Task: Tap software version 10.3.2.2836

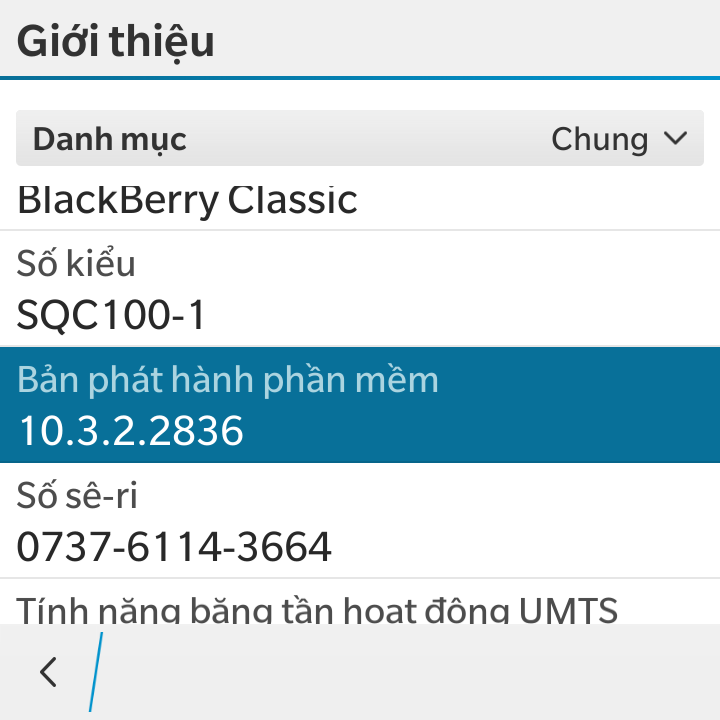Action: click(x=132, y=431)
